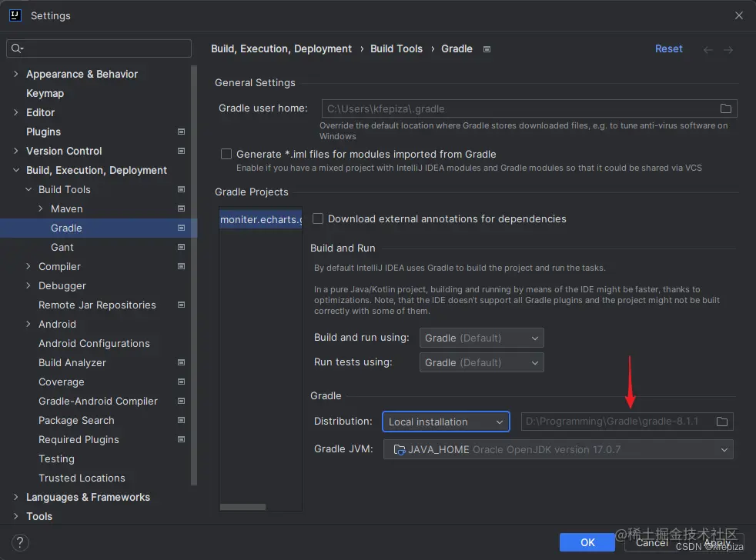Screen dimensions: 756x560
Task: Expand Version Control section
Action: [x=16, y=151]
